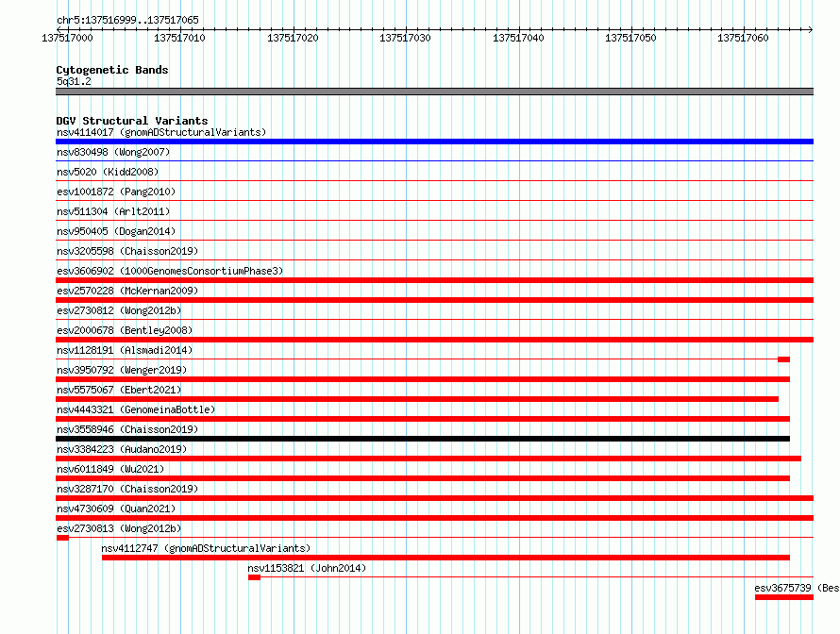Open variant nsv3558946 (Chaisson2019)
This screenshot has width=840, height=634.
pos(127,429)
